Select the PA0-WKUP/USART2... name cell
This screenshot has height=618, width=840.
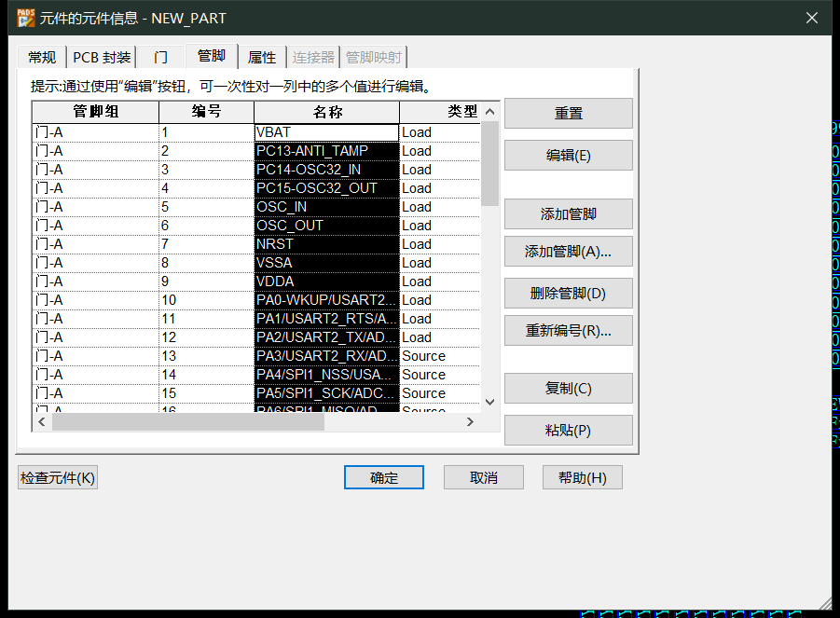pos(327,300)
